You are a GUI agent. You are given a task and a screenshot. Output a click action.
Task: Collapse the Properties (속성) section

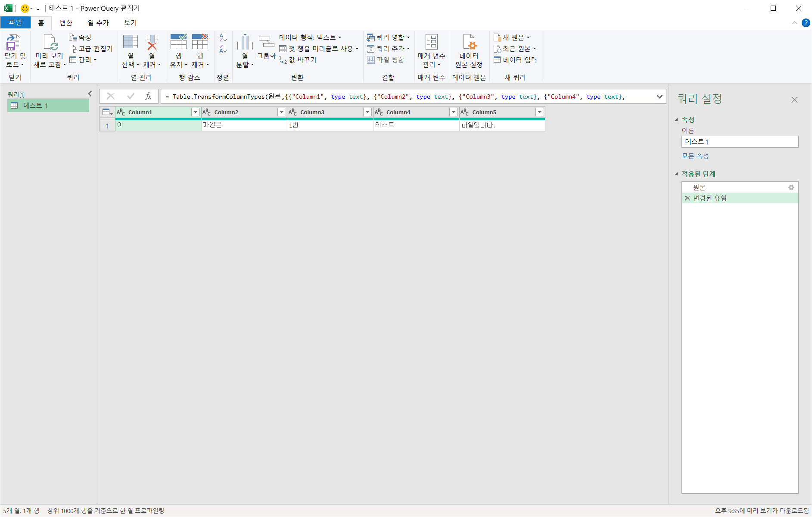tap(676, 120)
